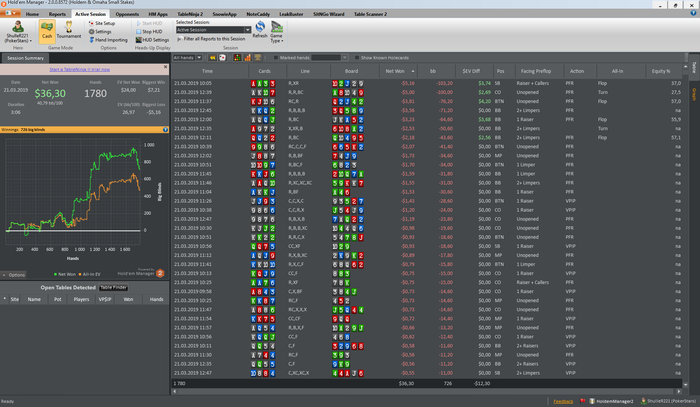Image resolution: width=700 pixels, height=407 pixels.
Task: Click the Table Finder button
Action: pyautogui.click(x=113, y=287)
